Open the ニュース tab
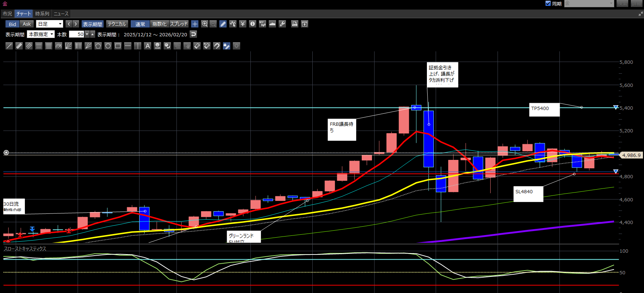The image size is (644, 293). tap(61, 14)
